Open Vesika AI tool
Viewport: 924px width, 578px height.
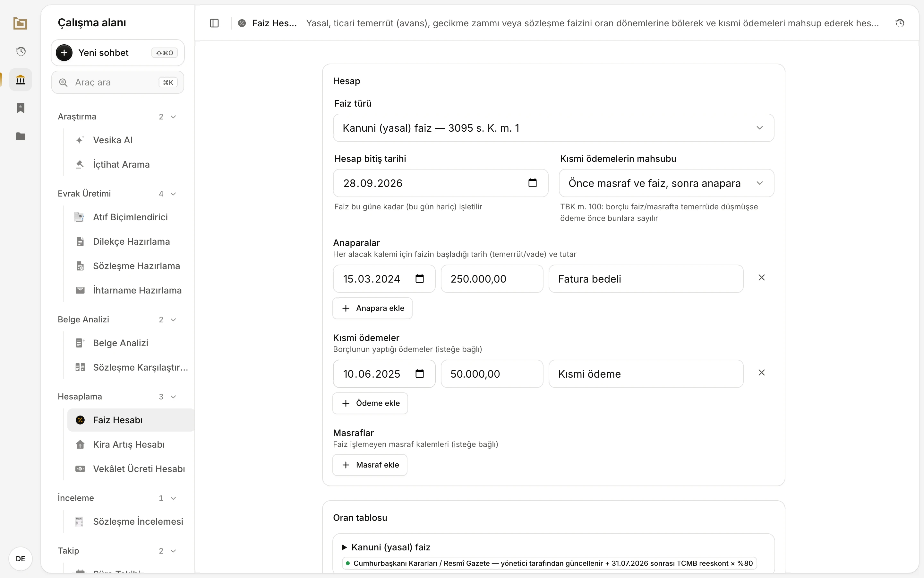131,140
